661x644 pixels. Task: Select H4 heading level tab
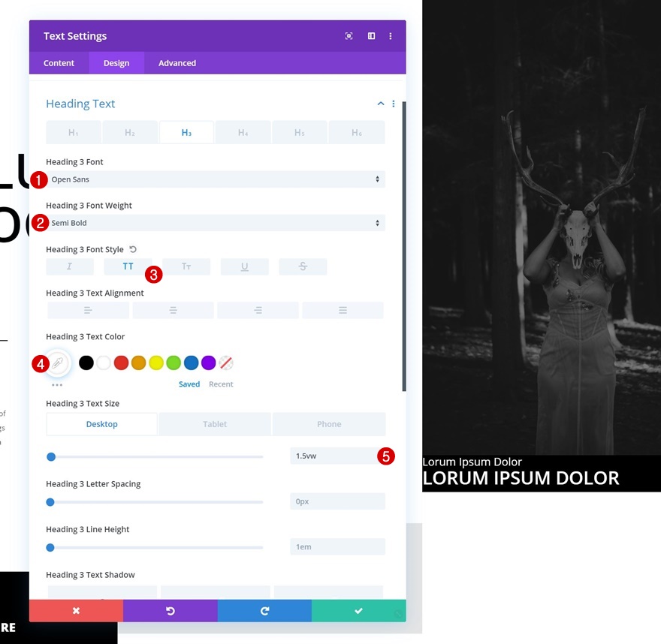coord(243,133)
